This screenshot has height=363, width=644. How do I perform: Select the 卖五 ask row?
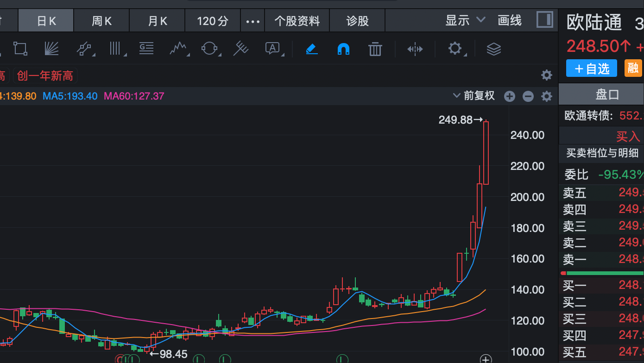pos(602,193)
